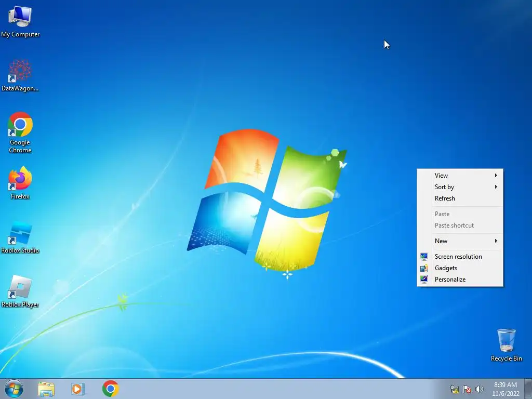
Task: Open Action Center flag tray icon
Action: [x=467, y=389]
